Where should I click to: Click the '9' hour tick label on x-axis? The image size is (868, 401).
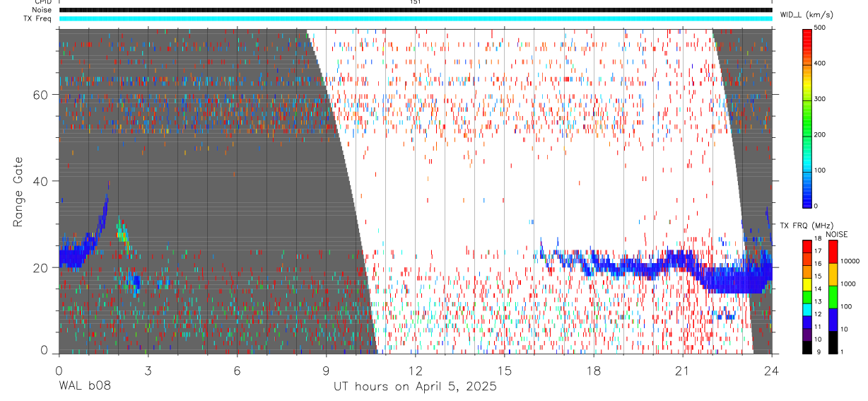click(x=326, y=371)
